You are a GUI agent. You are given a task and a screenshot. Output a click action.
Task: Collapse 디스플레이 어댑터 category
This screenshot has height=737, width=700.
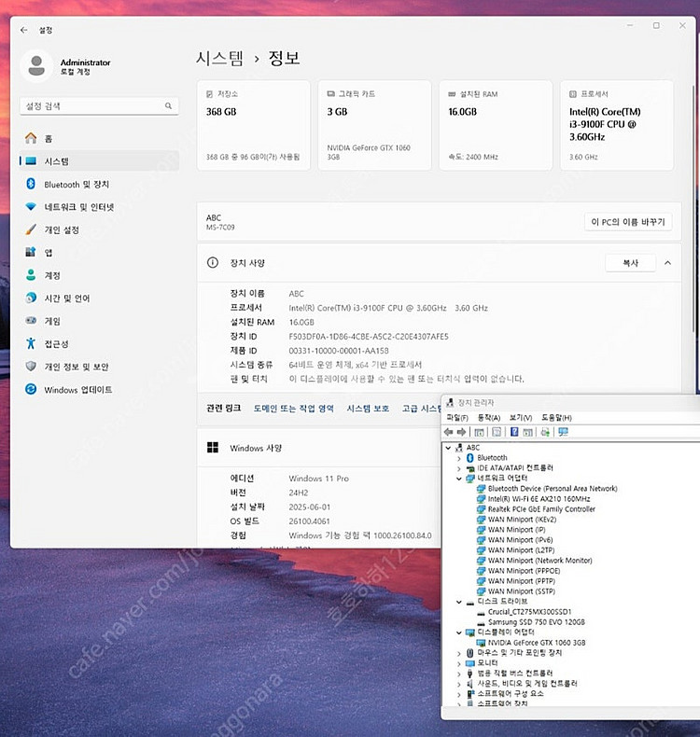click(459, 633)
